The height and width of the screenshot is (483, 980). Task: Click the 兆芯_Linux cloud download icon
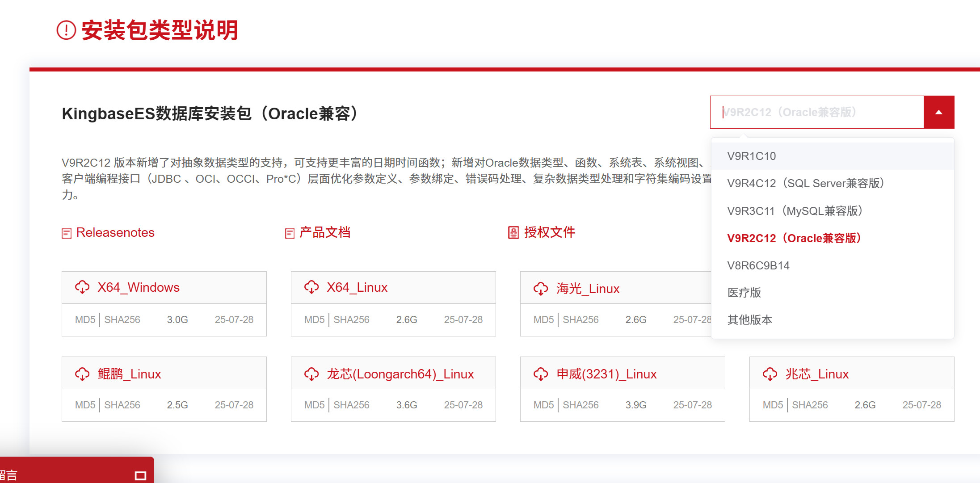click(x=770, y=374)
